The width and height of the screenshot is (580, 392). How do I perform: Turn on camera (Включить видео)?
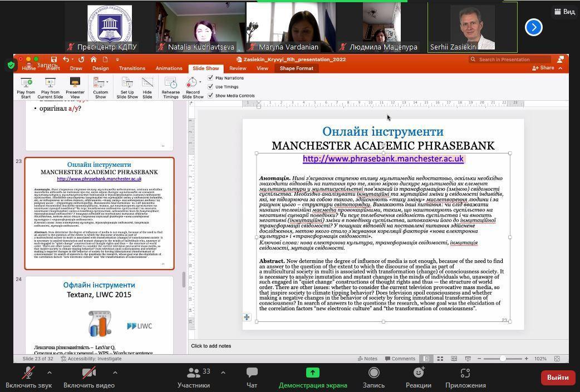pyautogui.click(x=89, y=378)
